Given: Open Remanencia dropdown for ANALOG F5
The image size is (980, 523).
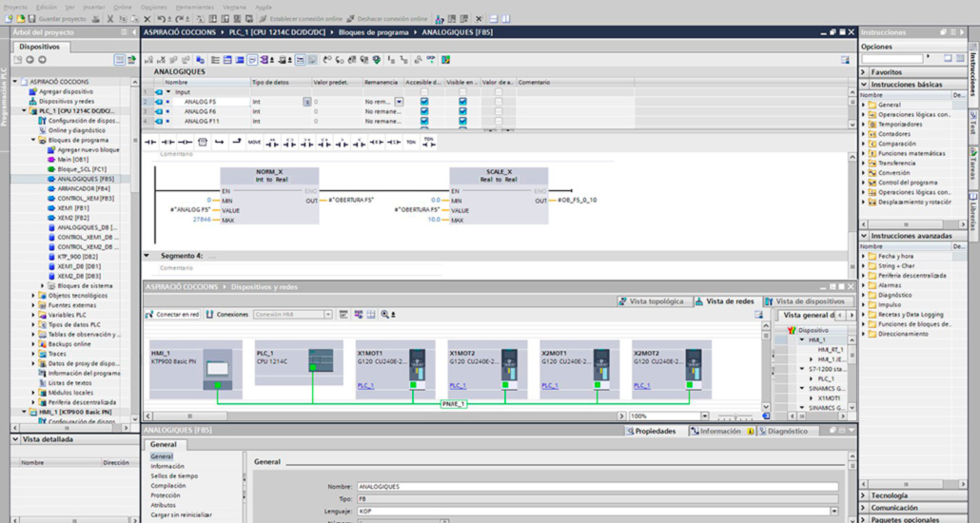Looking at the screenshot, I should coord(400,101).
